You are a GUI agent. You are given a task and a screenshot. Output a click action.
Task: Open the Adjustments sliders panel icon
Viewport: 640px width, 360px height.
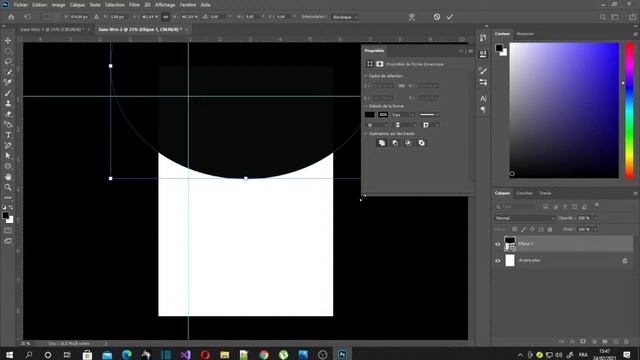[483, 82]
